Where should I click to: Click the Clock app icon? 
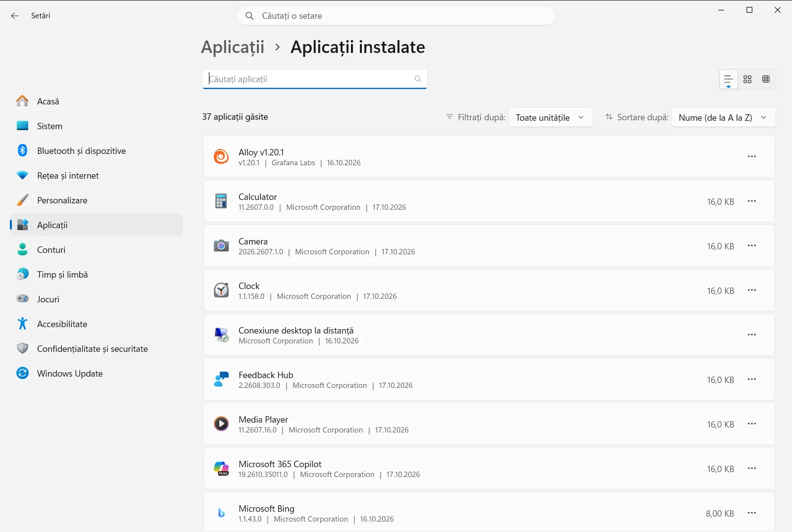[x=221, y=290]
